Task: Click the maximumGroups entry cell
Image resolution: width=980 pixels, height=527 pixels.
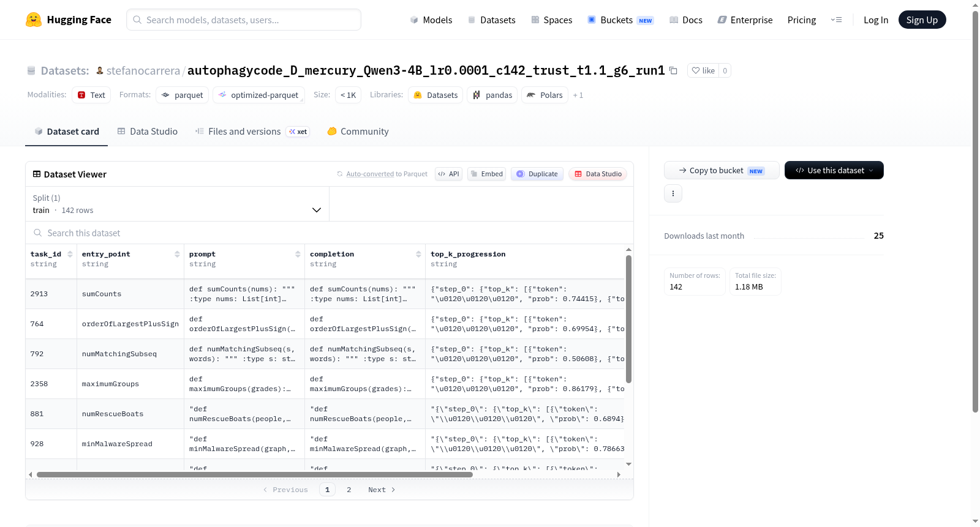Action: click(x=130, y=384)
